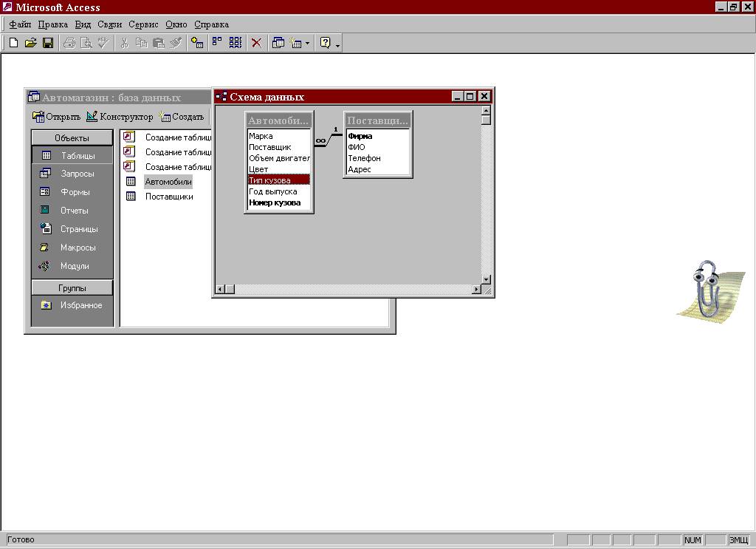Click the relationship line between the tables
The height and width of the screenshot is (549, 756).
[x=329, y=140]
